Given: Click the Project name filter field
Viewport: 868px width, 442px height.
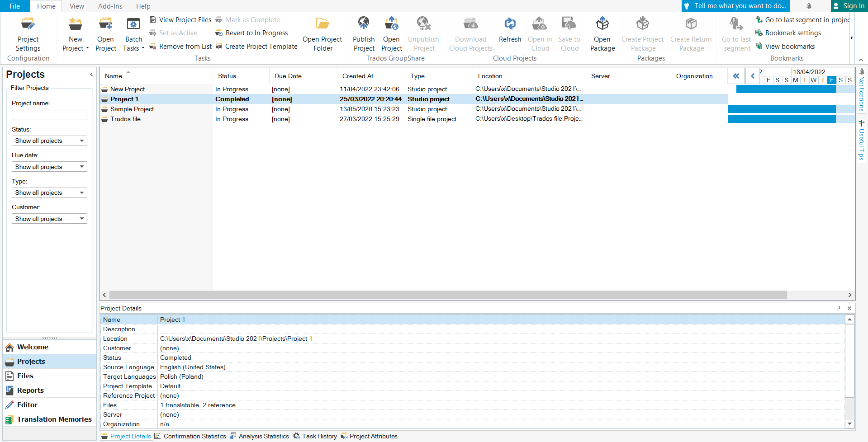Looking at the screenshot, I should tap(49, 115).
